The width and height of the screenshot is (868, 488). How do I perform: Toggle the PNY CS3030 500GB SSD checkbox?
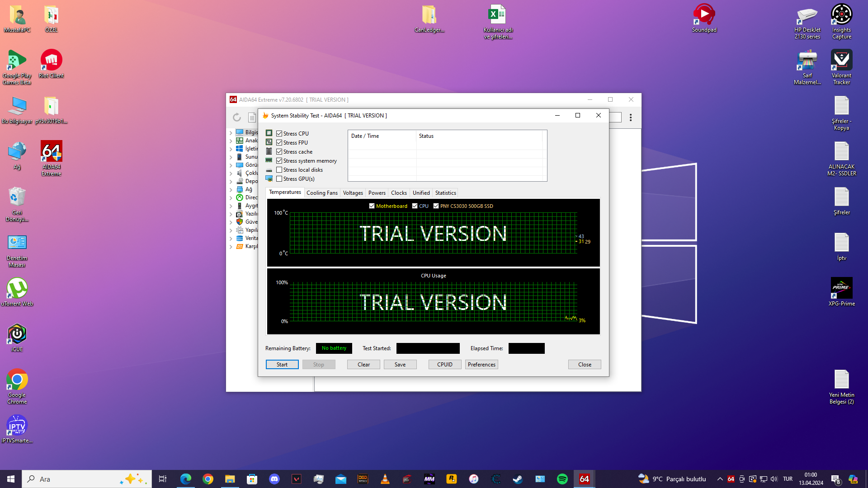[436, 206]
